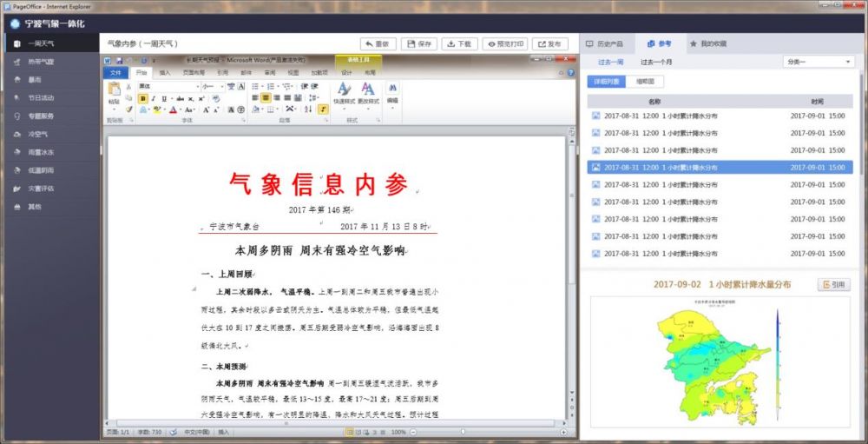The image size is (868, 444).
Task: Open 热带气旋 in the left sidebar
Action: (x=41, y=62)
